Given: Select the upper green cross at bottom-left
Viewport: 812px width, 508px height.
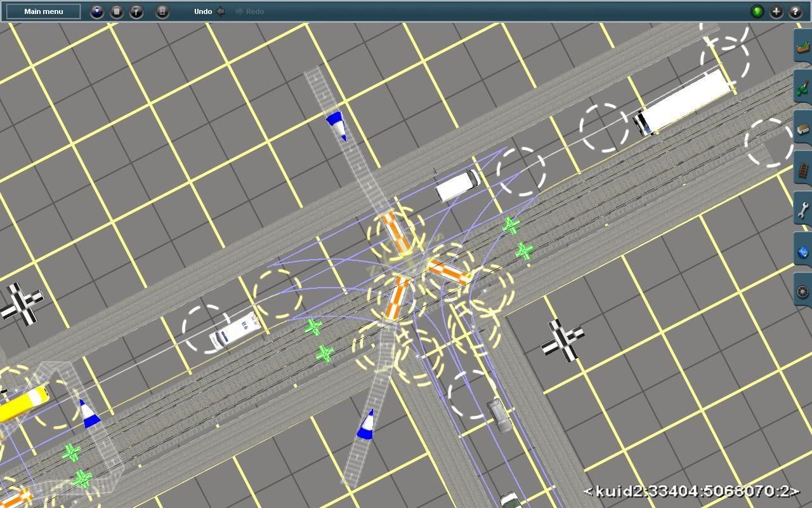Looking at the screenshot, I should coord(71,453).
